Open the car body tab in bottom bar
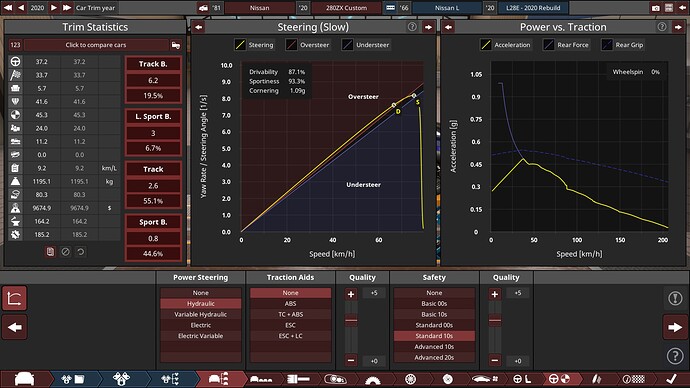Viewport: 690px width, 388px height. click(25, 379)
